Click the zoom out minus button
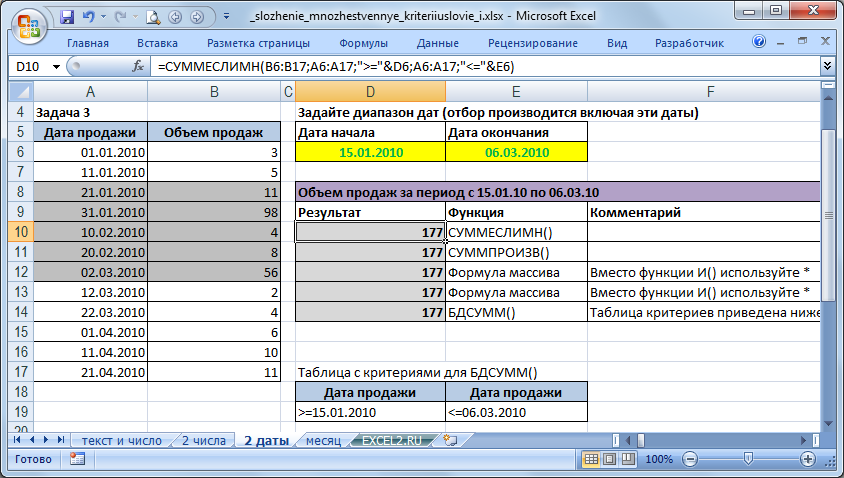This screenshot has width=844, height=478. (688, 459)
